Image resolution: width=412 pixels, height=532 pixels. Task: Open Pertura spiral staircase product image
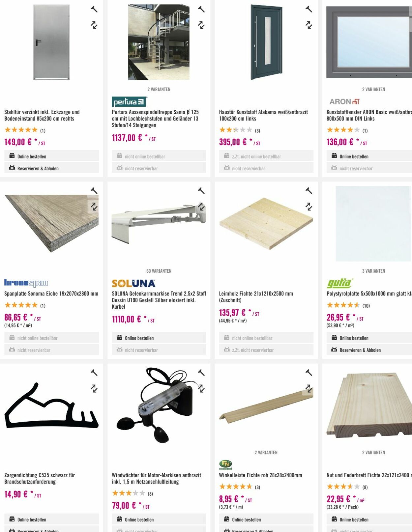point(159,42)
